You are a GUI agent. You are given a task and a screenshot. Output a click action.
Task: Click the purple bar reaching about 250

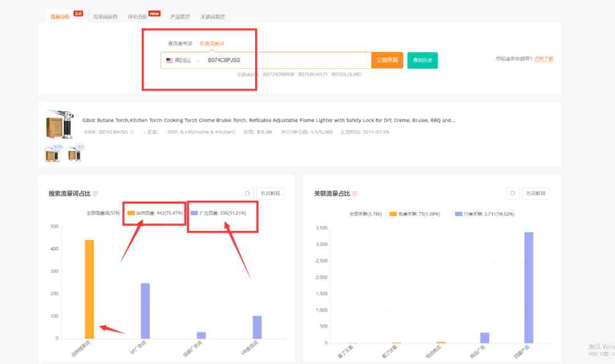pos(145,311)
